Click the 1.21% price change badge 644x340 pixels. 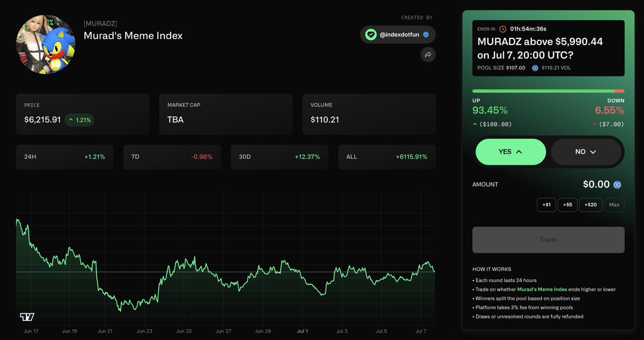(79, 120)
